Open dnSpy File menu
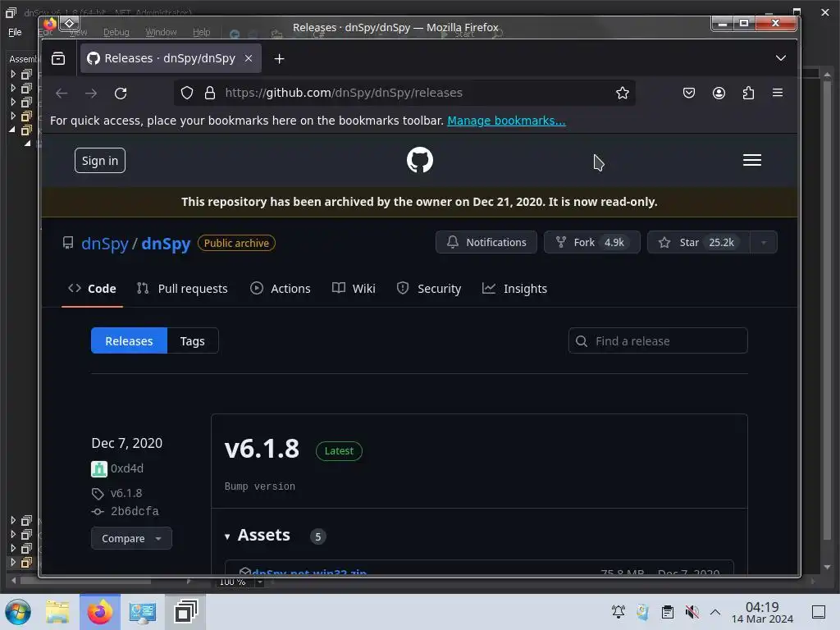 click(x=15, y=32)
